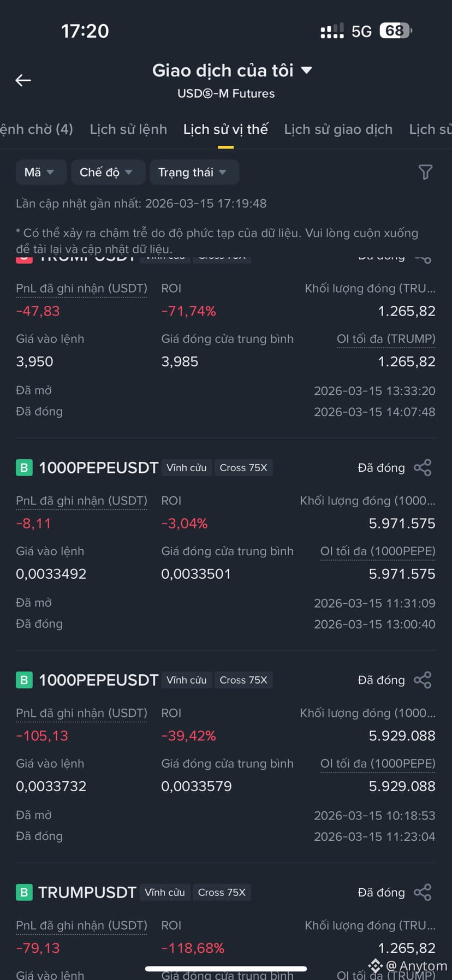Switch to Lịch sử giao dịch tab
The width and height of the screenshot is (452, 980).
tap(338, 129)
